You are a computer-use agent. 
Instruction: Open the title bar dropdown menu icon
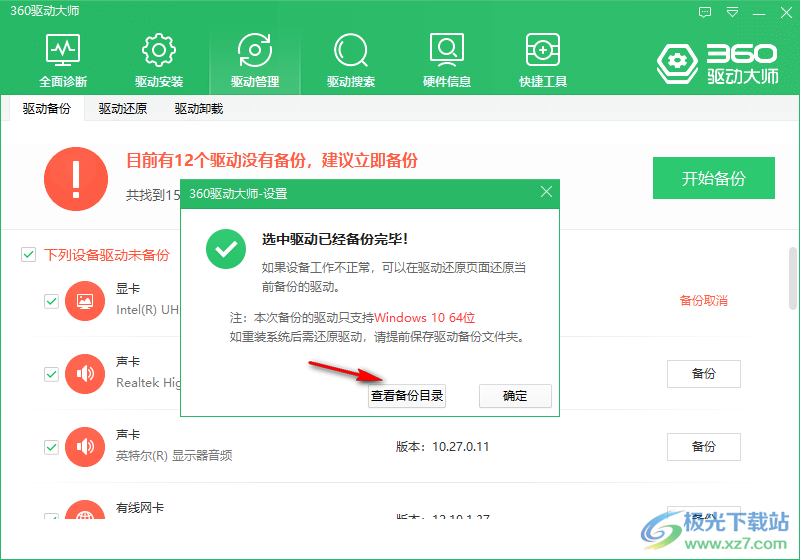pos(732,12)
